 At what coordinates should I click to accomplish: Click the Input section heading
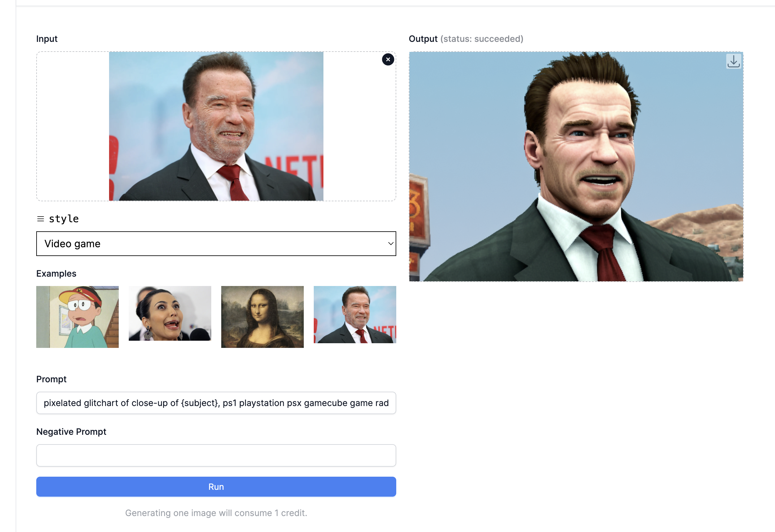tap(47, 39)
